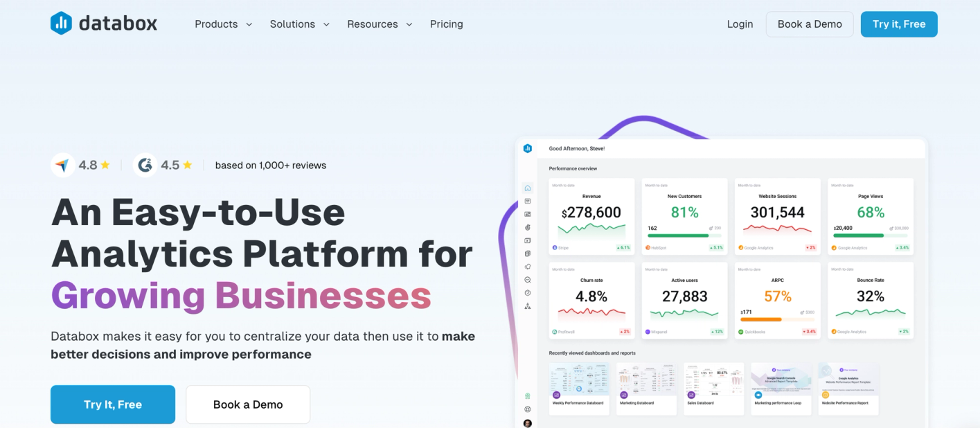Open the Marketing performance Loop thumbnail
Screen dimensions: 980x428
[x=781, y=389]
